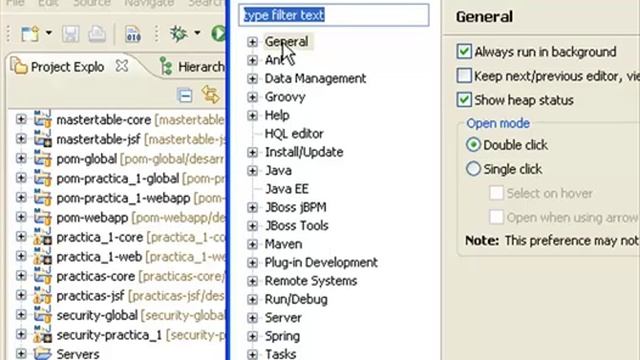
Task: Switch to the Hierarchy tab
Action: (192, 67)
